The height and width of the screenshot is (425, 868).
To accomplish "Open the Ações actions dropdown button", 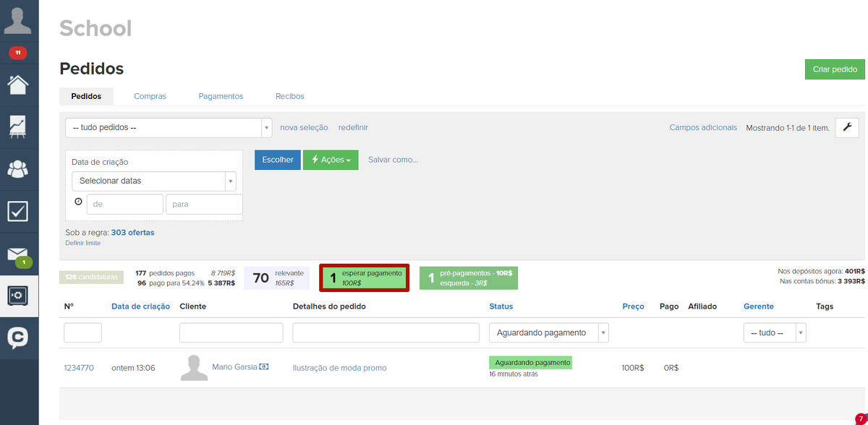I will [x=331, y=160].
